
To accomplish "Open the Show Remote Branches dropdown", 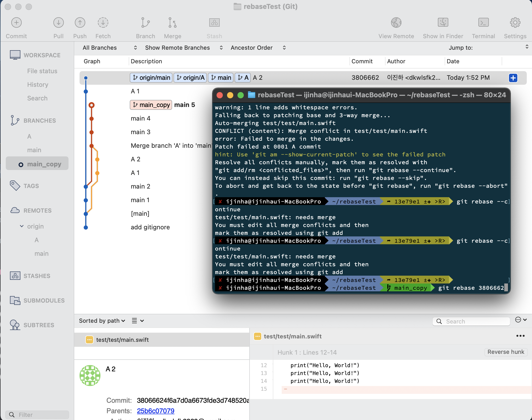I will point(184,48).
